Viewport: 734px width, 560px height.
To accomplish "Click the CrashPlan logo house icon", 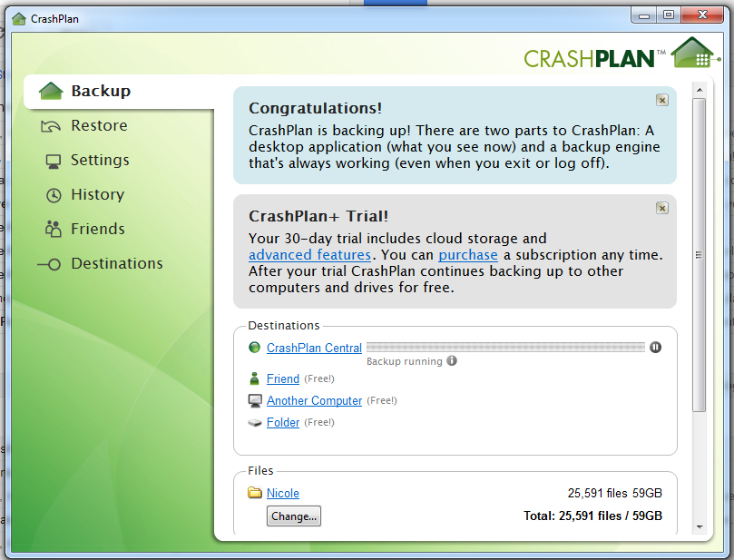I will (x=693, y=53).
